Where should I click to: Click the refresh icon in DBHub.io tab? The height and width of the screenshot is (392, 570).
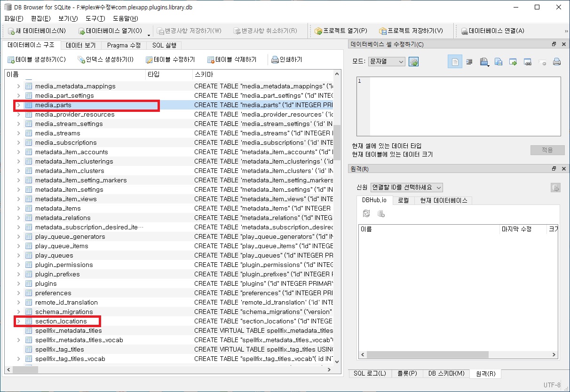(x=366, y=214)
